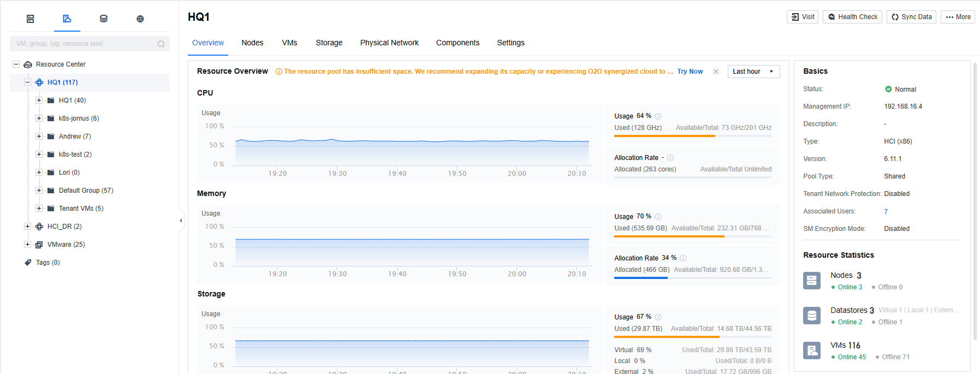The width and height of the screenshot is (980, 374).
Task: Click the Try Now link
Action: (690, 72)
